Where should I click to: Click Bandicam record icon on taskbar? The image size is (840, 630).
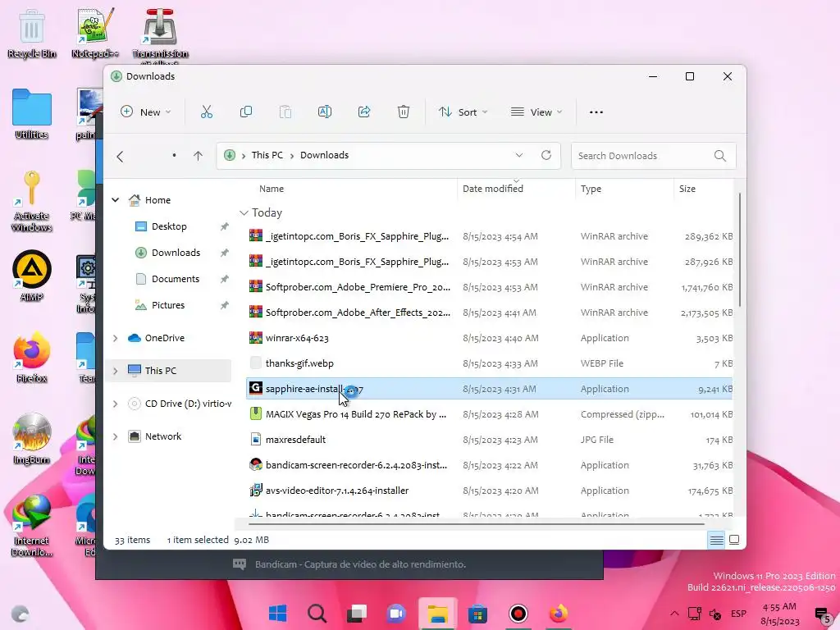(x=518, y=614)
